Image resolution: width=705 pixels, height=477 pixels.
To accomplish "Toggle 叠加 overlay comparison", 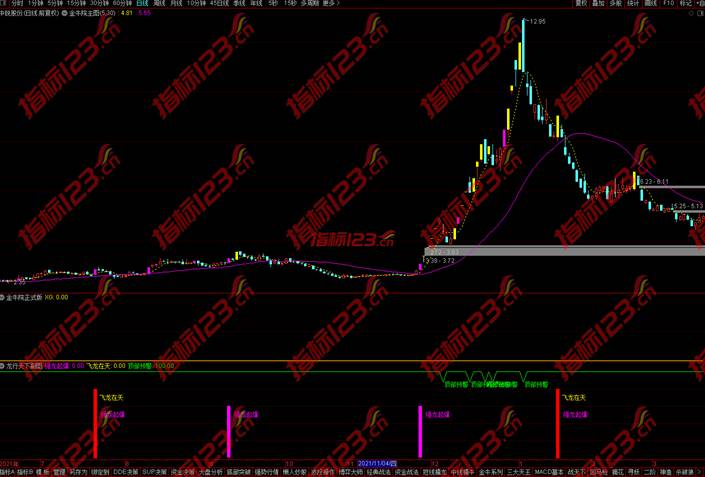I will click(598, 4).
